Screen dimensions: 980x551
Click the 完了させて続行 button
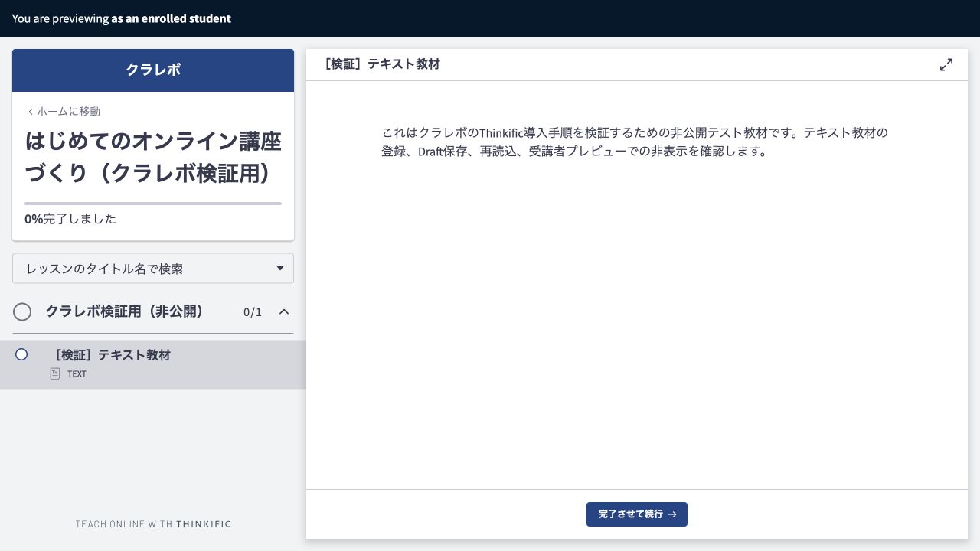click(x=637, y=514)
